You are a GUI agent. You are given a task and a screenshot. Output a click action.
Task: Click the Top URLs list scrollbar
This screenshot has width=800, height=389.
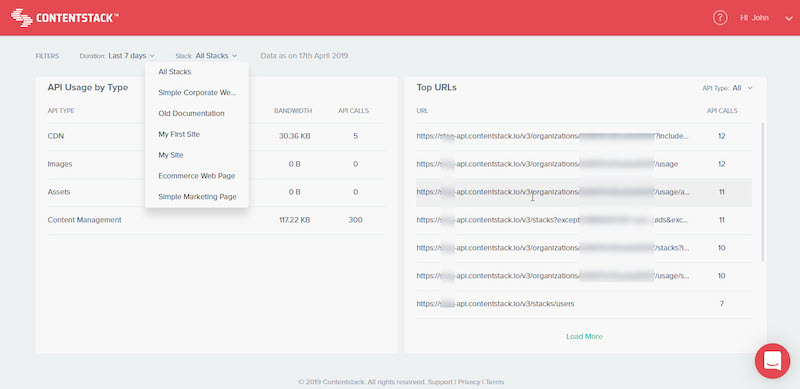pos(763,191)
